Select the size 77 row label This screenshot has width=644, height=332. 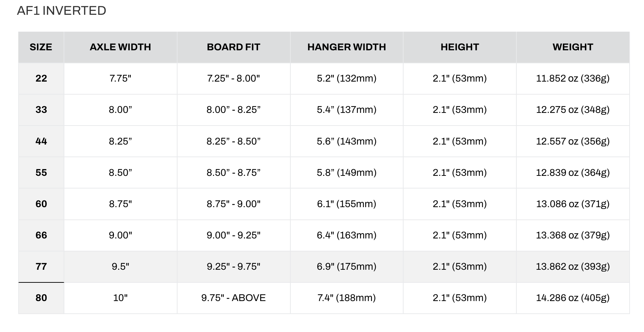coord(41,267)
